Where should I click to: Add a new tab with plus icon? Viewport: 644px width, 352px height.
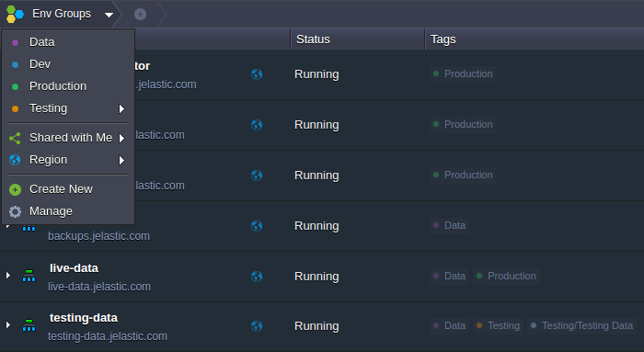click(x=140, y=15)
